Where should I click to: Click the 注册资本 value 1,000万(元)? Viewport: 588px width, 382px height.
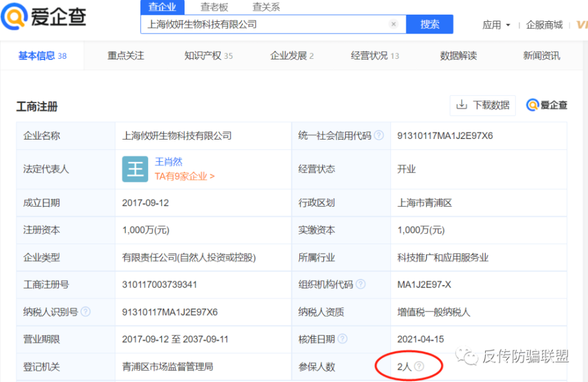point(145,230)
